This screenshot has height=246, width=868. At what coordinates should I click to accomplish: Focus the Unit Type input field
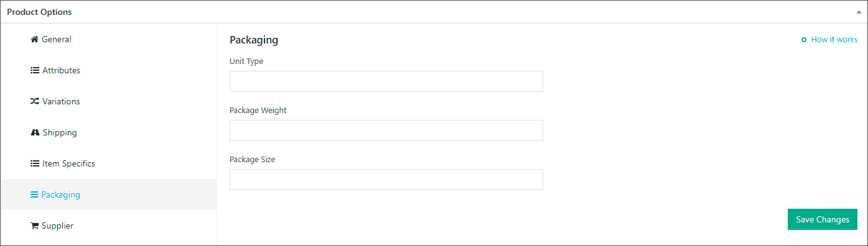[386, 81]
